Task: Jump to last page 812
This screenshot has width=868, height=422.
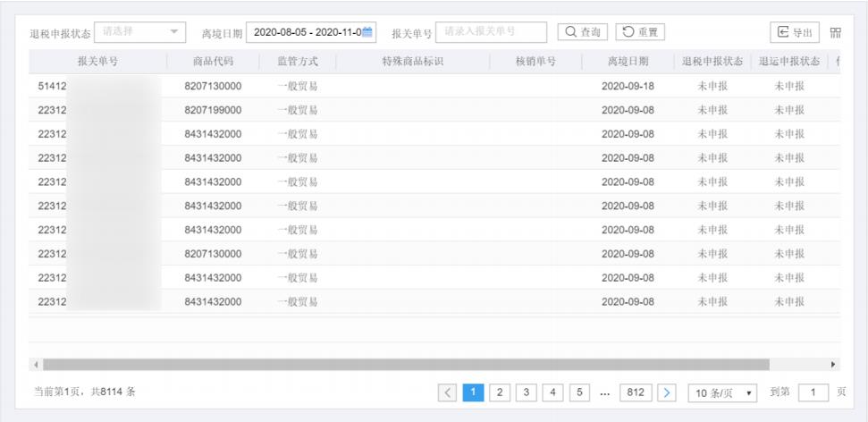Action: coord(634,392)
